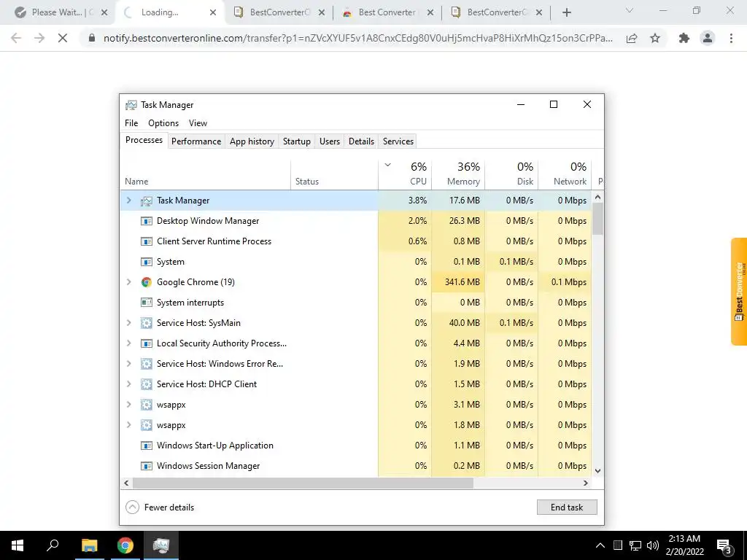The width and height of the screenshot is (747, 560).
Task: Bookmark this page with the star icon
Action: click(655, 38)
